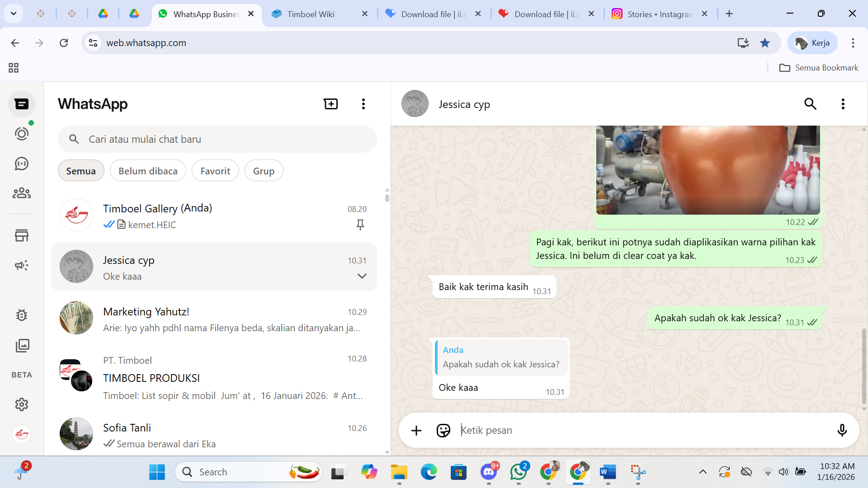
Task: Open the Communities icon in the sidebar
Action: [x=21, y=193]
